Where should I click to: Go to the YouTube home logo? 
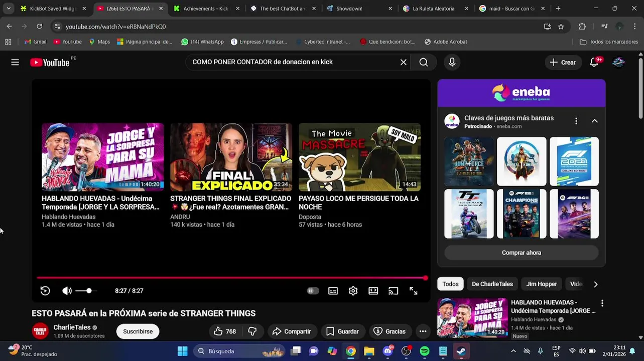click(x=50, y=62)
